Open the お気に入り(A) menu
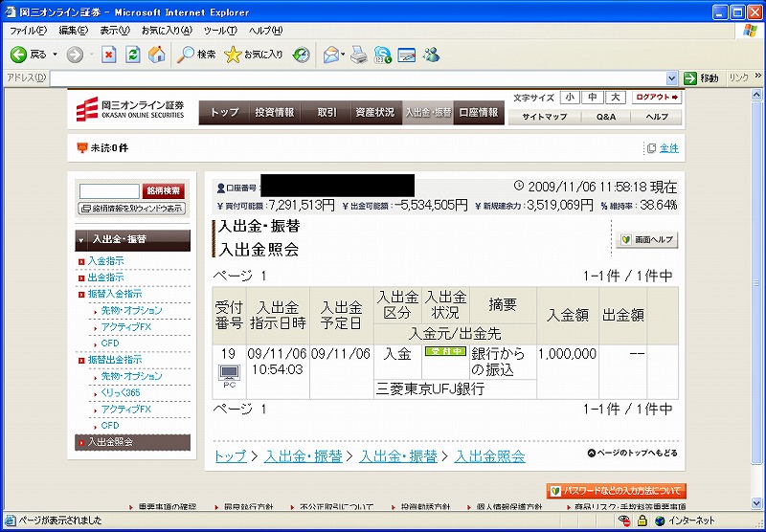The height and width of the screenshot is (532, 766). 167,31
